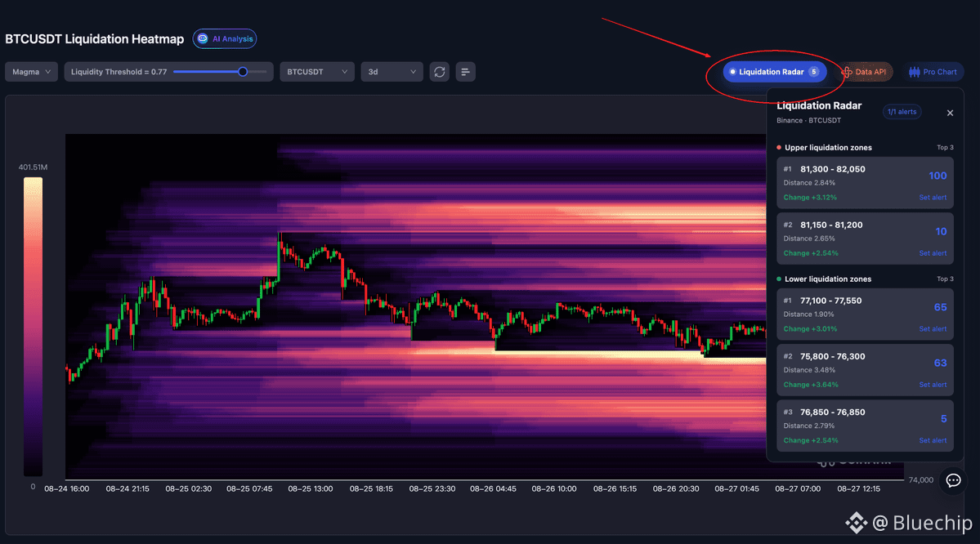The width and height of the screenshot is (980, 544).
Task: Set alert for 75,800 - 76,300 zone
Action: pyautogui.click(x=933, y=385)
